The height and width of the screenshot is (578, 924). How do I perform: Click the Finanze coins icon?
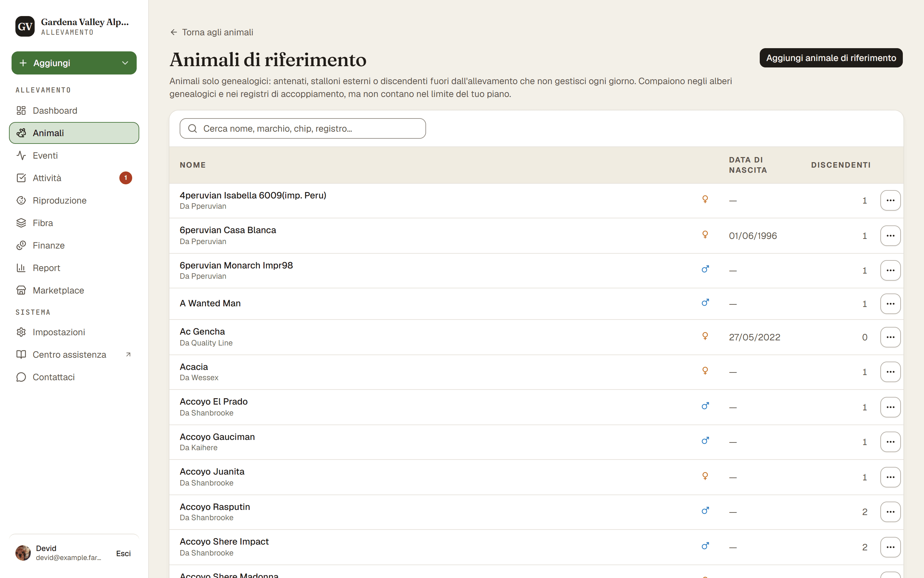pos(21,245)
